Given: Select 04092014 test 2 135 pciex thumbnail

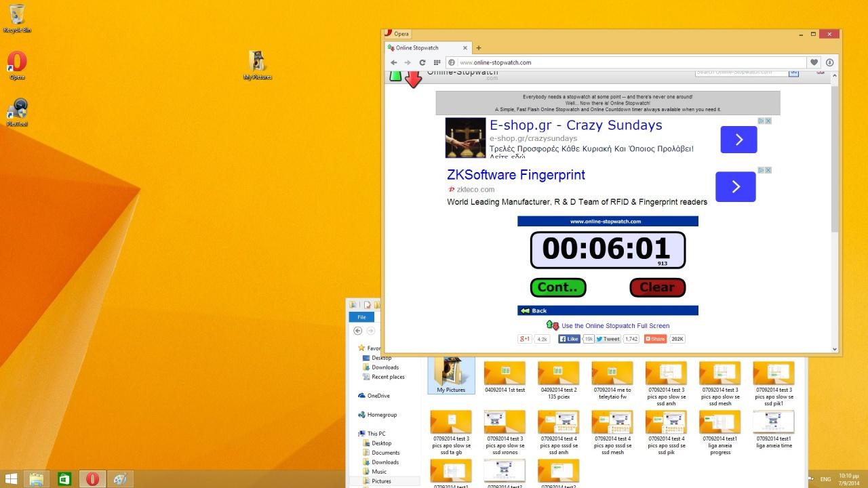Looking at the screenshot, I should click(x=558, y=380).
